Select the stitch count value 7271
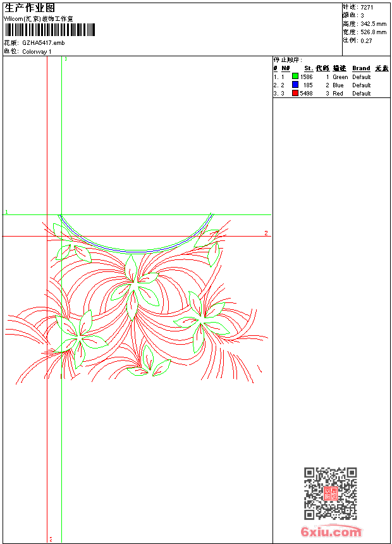Viewport: 392px width, 544px height. tap(367, 8)
